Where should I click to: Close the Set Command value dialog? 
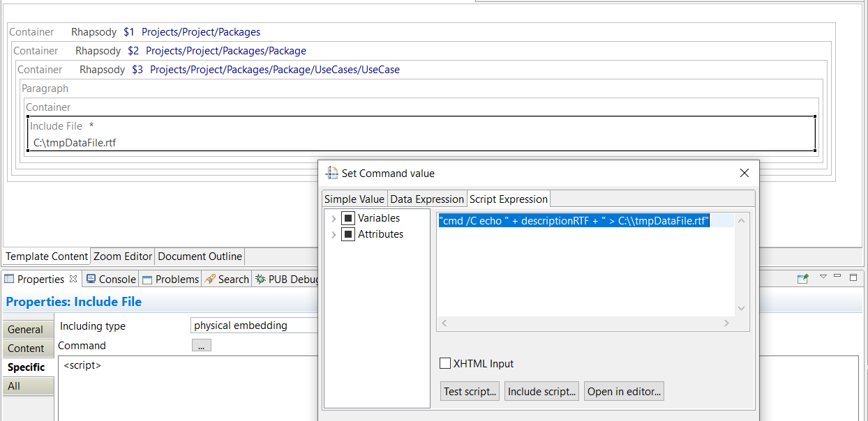pyautogui.click(x=744, y=173)
